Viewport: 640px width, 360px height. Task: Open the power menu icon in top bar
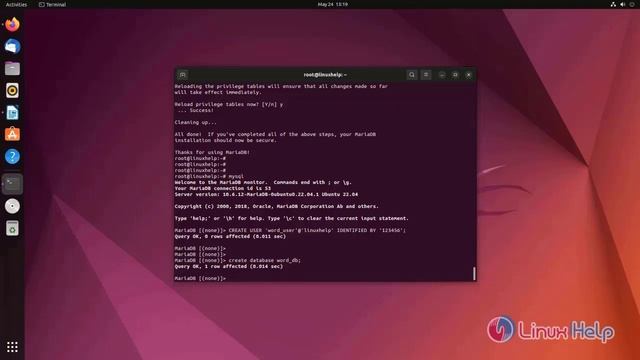[633, 4]
